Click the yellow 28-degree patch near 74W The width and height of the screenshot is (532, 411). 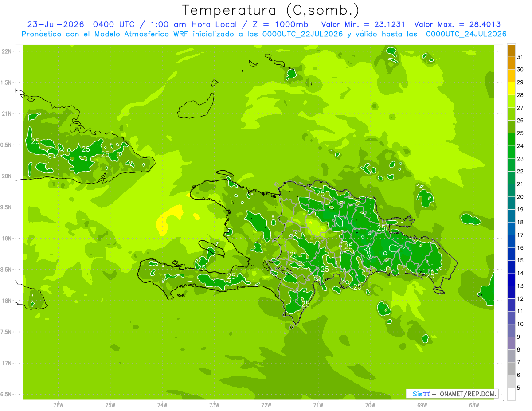pyautogui.click(x=169, y=219)
